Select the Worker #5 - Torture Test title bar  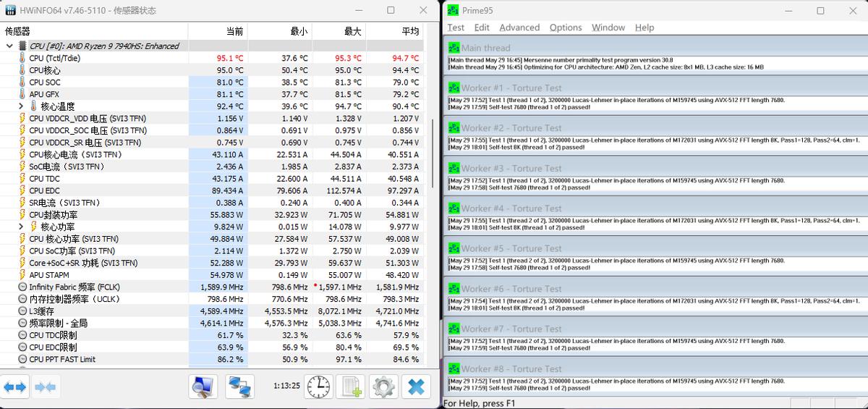pos(655,248)
